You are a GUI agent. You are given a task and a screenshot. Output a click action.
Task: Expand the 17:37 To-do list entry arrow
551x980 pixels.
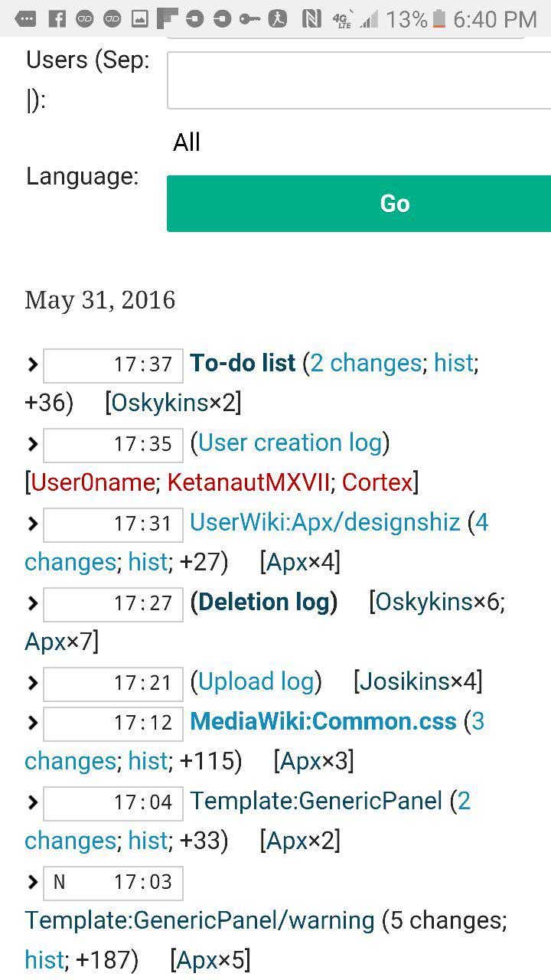pos(32,364)
